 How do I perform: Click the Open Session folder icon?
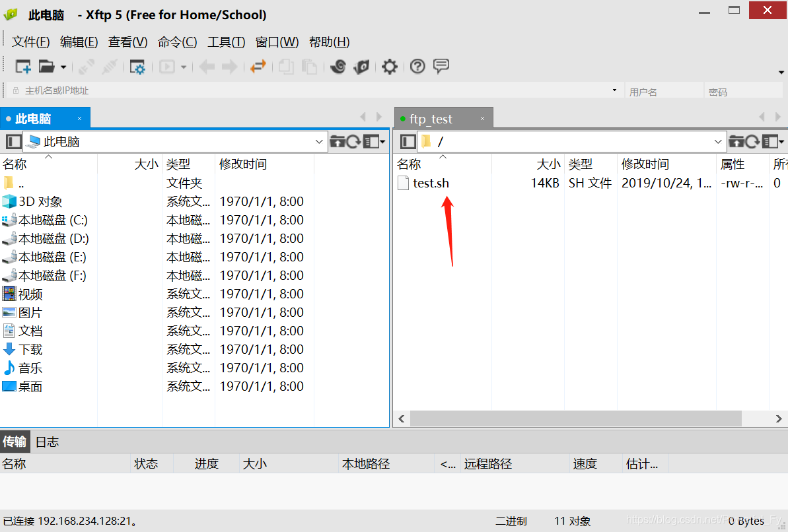click(47, 66)
